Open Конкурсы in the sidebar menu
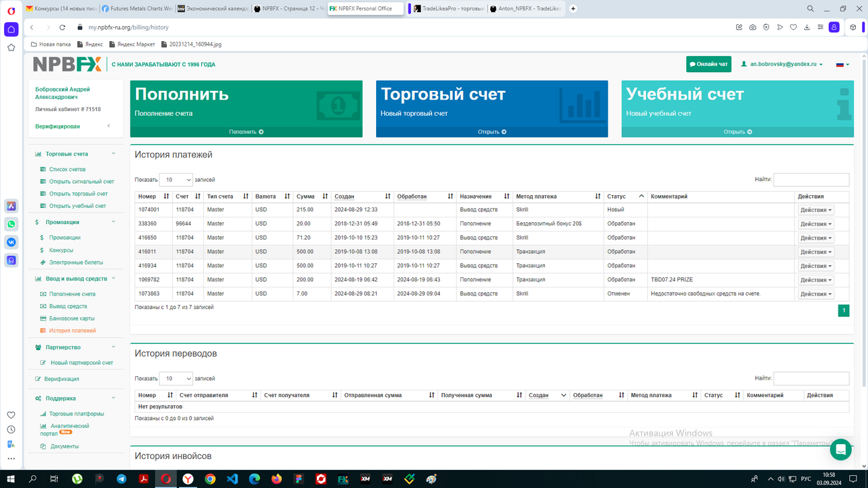The image size is (868, 488). 61,250
